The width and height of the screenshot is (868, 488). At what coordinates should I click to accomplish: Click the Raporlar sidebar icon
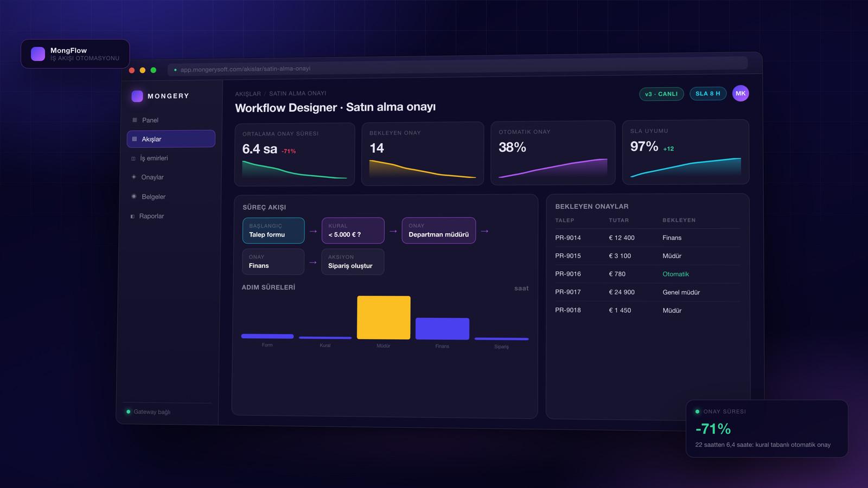click(x=132, y=216)
